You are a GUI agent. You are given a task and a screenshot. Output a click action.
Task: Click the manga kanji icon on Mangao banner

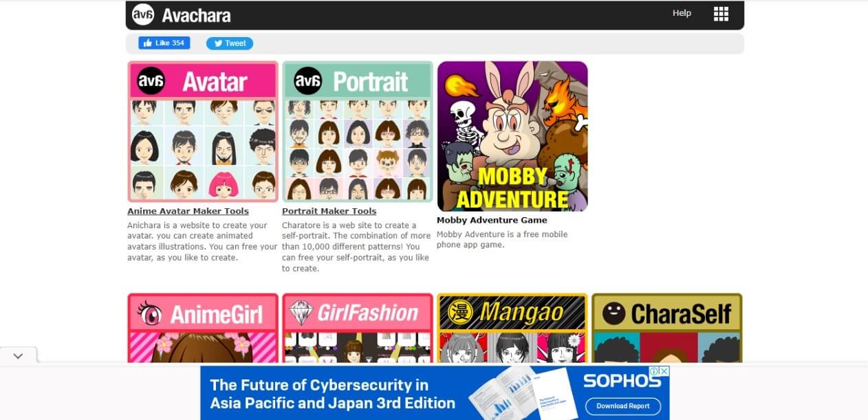tap(460, 313)
